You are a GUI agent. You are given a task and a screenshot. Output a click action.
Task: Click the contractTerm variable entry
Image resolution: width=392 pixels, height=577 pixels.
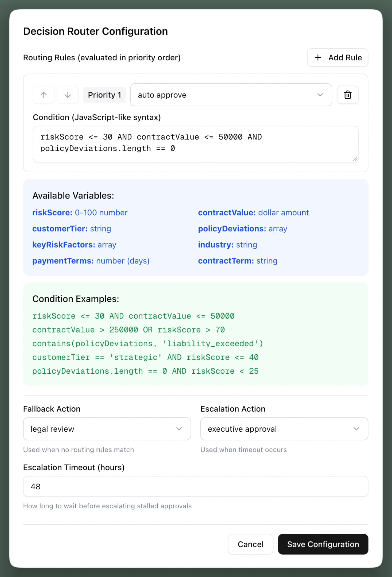point(238,261)
